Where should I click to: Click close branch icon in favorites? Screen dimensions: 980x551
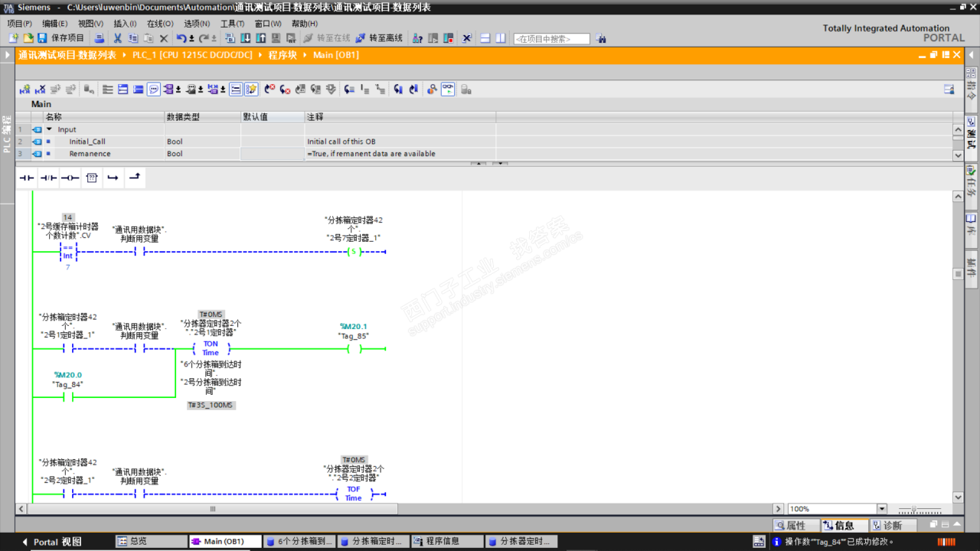(x=135, y=178)
